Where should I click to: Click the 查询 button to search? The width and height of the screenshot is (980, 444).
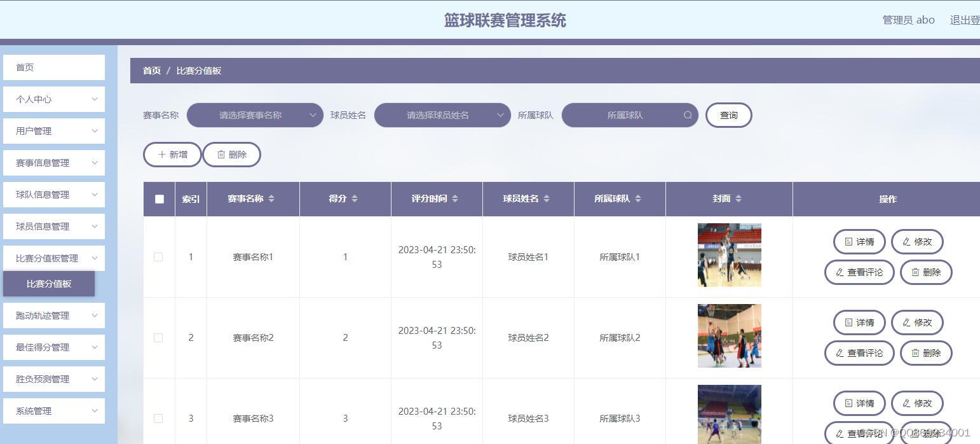(728, 115)
